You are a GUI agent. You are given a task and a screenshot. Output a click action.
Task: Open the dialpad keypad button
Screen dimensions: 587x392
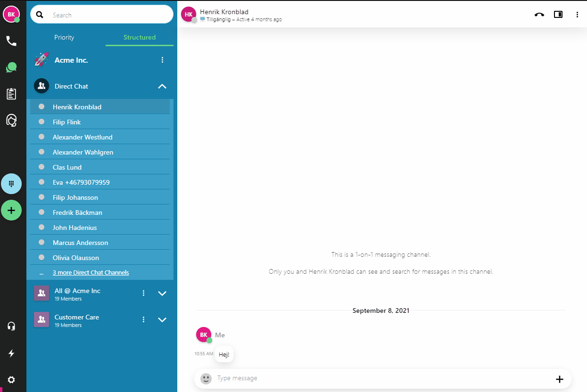pos(11,184)
